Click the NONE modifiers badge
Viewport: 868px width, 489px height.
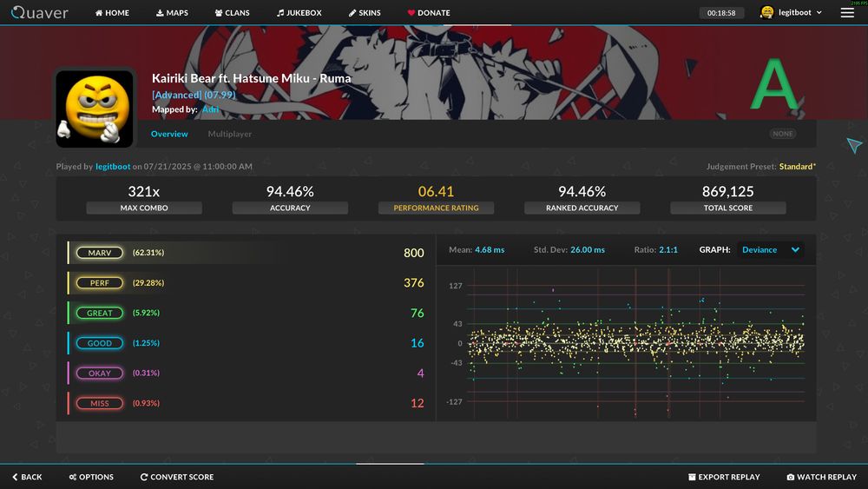(x=783, y=134)
